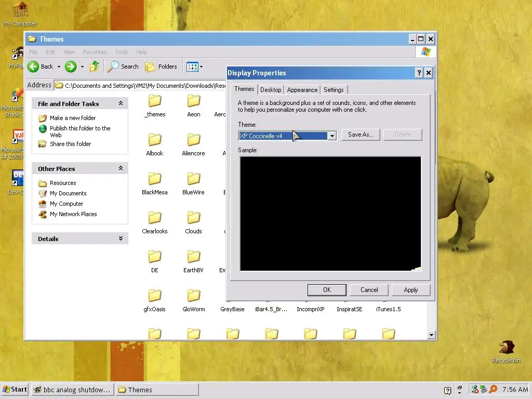Go to My Computer in Other Places
The image size is (532, 399).
66,204
